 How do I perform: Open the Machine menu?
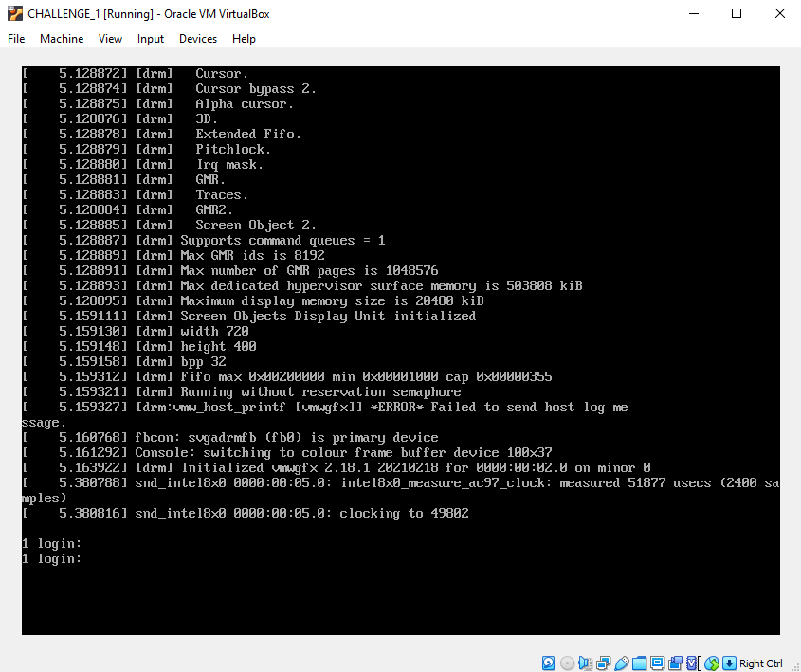tap(62, 39)
